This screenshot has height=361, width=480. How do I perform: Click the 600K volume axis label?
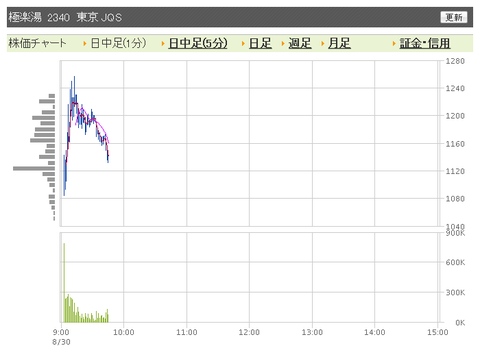pyautogui.click(x=455, y=262)
